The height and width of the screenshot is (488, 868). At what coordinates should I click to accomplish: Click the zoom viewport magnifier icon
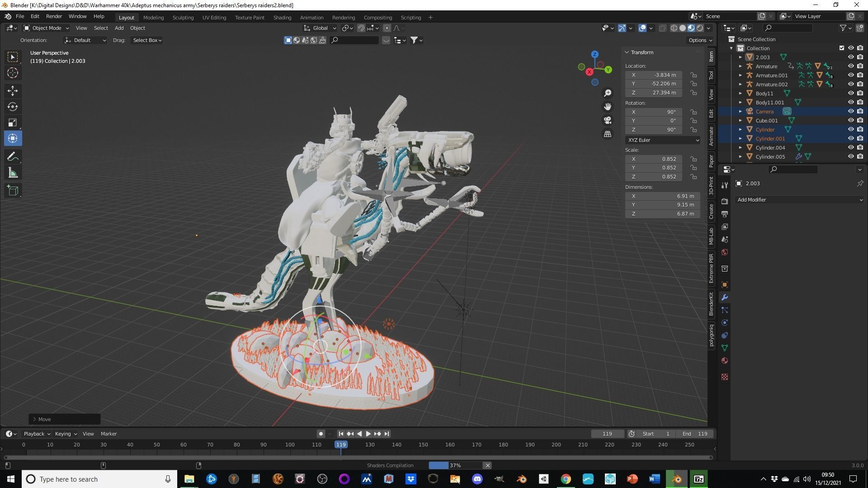pyautogui.click(x=608, y=93)
